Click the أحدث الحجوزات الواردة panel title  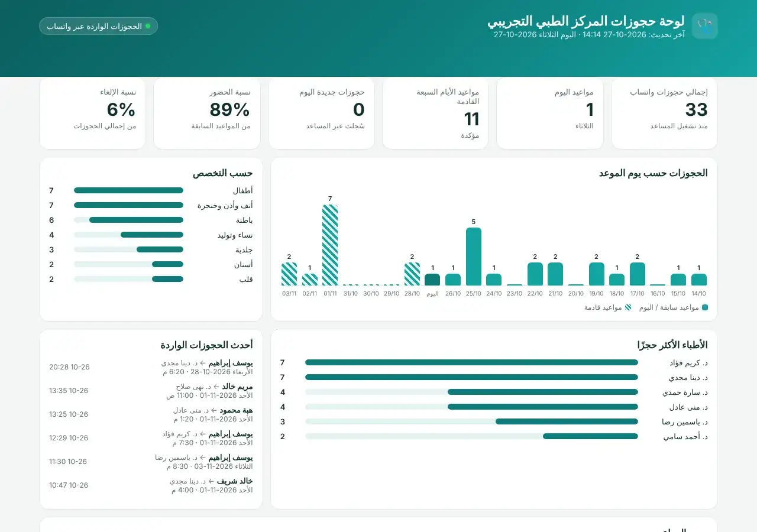pos(206,345)
